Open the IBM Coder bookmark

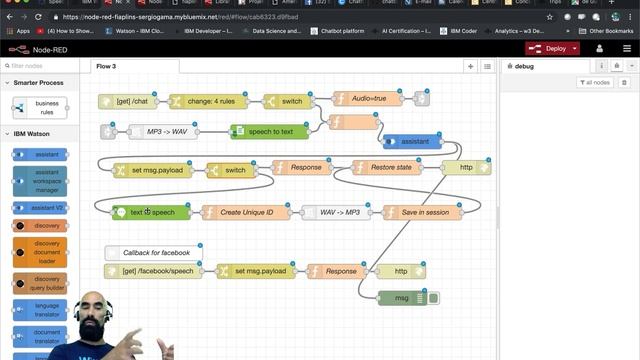[x=458, y=31]
